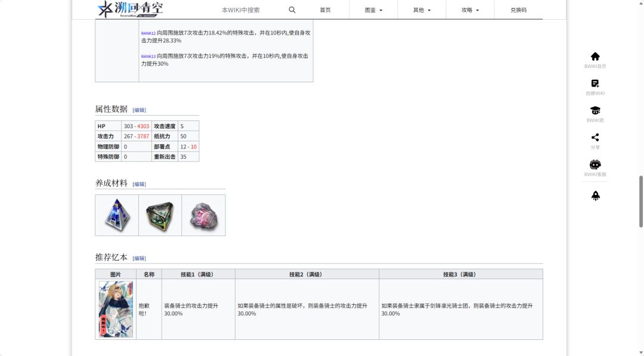The width and height of the screenshot is (644, 356).
Task: Click the 养成材料 section heading
Action: [112, 183]
